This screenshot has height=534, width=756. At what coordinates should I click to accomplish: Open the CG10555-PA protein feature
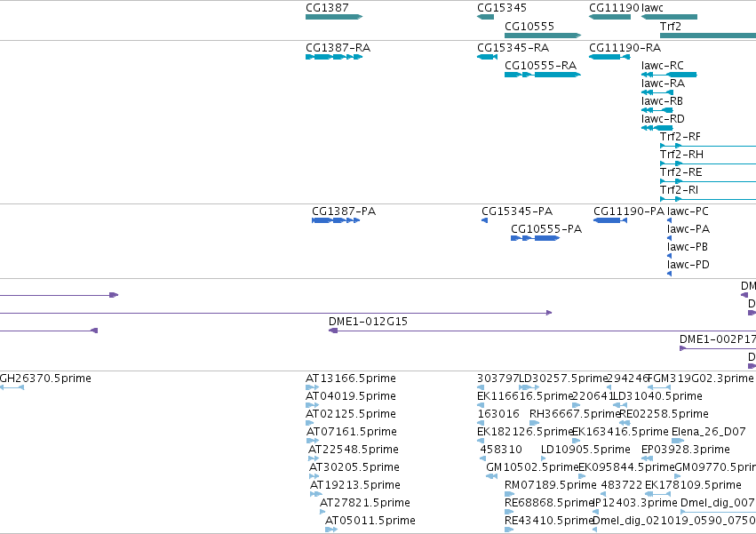click(x=535, y=238)
